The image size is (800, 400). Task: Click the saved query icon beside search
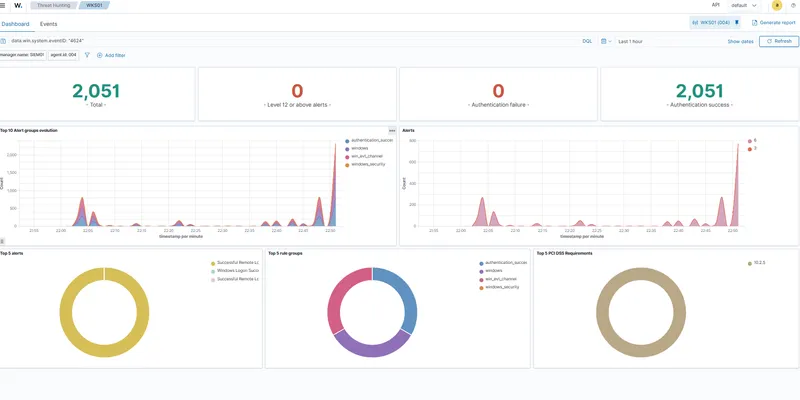pos(3,41)
